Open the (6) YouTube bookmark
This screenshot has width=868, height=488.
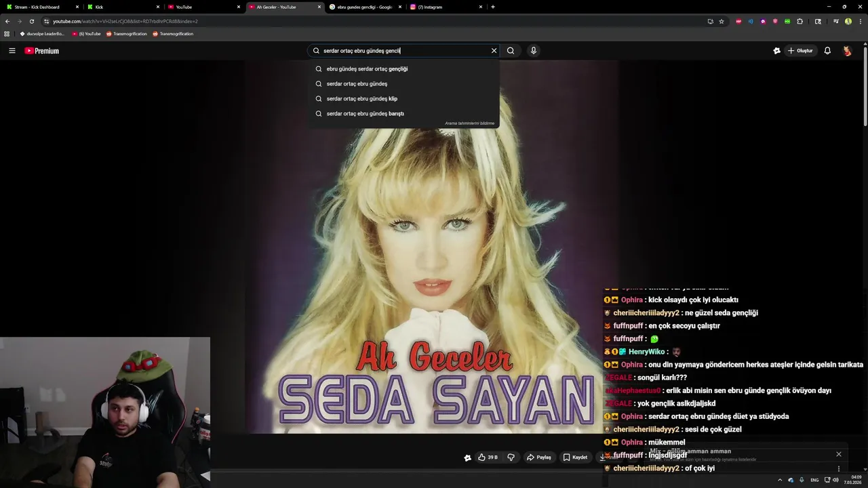coord(87,34)
